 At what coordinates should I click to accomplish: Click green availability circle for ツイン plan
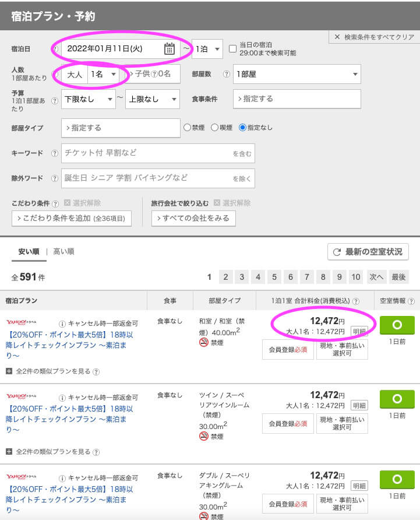click(x=397, y=399)
